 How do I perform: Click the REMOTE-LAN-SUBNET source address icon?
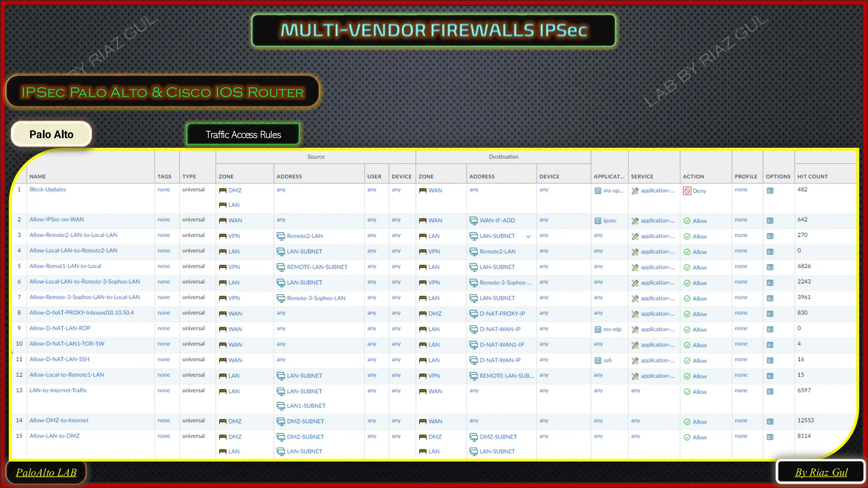[281, 267]
